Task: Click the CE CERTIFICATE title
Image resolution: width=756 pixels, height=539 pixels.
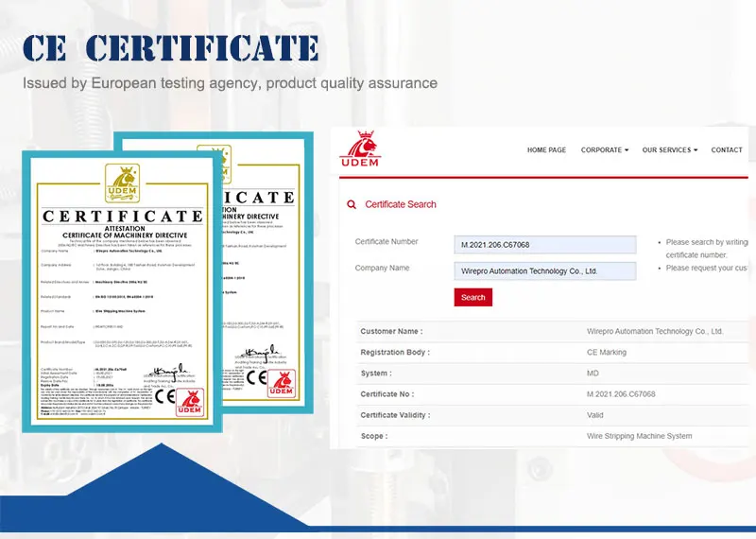Action: pos(171,48)
